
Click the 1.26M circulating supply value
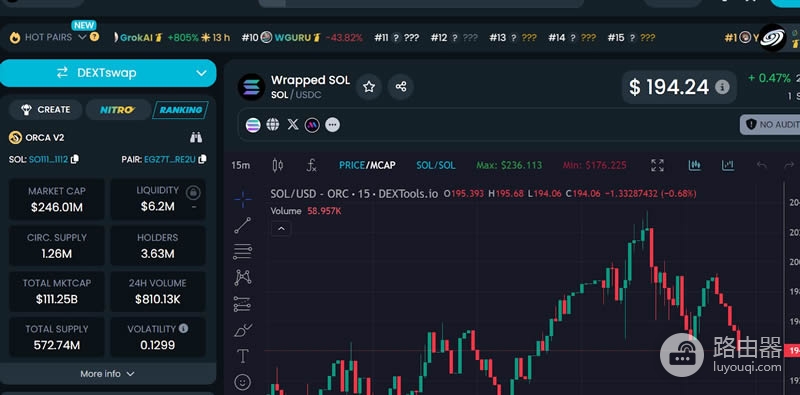(x=57, y=254)
